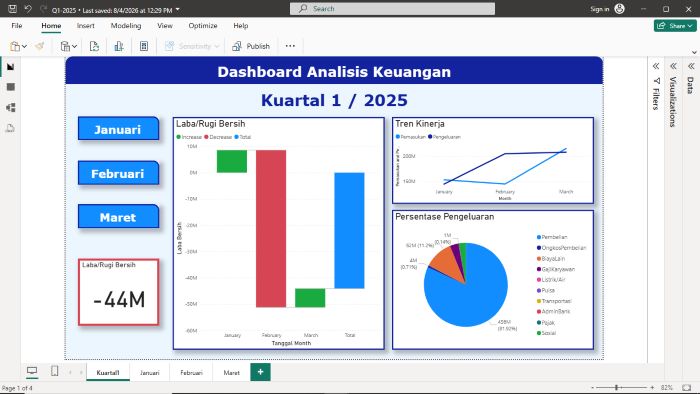The width and height of the screenshot is (700, 394).
Task: Open DAX query view sidebar icon
Action: pyautogui.click(x=11, y=129)
